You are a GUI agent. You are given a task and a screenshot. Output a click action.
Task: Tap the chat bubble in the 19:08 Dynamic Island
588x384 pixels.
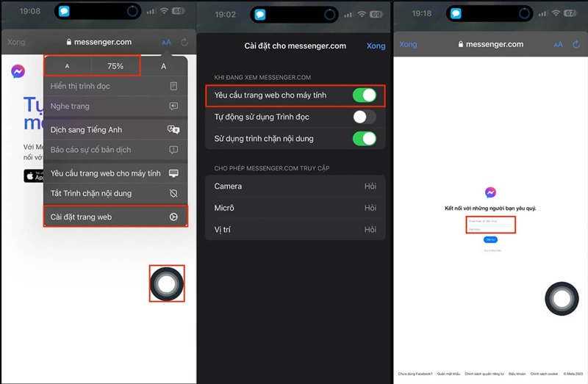coord(64,11)
